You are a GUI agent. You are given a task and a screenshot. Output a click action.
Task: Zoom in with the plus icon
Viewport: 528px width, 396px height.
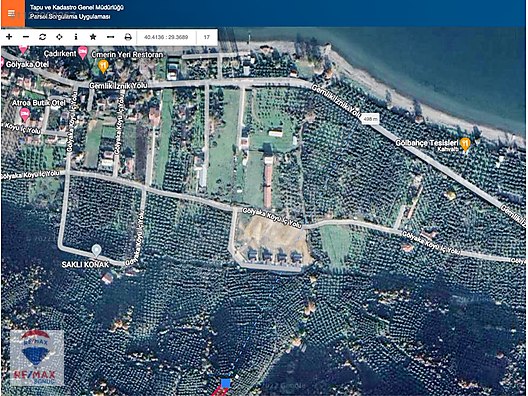click(9, 37)
